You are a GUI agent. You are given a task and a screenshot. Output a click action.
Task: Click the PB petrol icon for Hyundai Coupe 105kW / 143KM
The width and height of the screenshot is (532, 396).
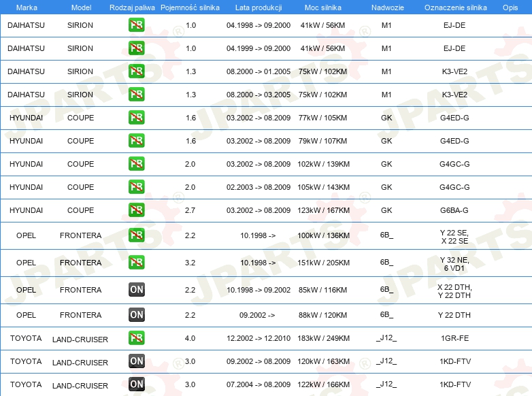(136, 186)
